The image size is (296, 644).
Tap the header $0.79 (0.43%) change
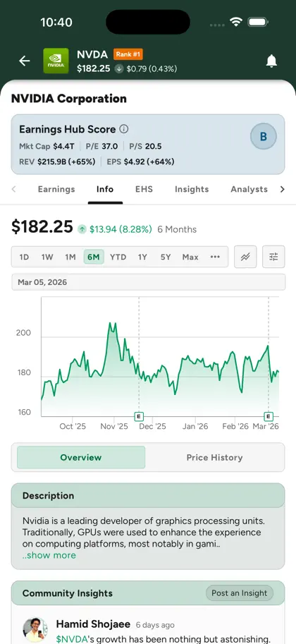[152, 68]
